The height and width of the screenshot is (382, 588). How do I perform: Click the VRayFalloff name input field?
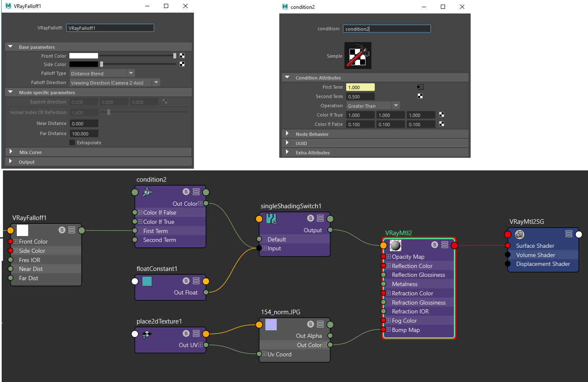pyautogui.click(x=110, y=28)
